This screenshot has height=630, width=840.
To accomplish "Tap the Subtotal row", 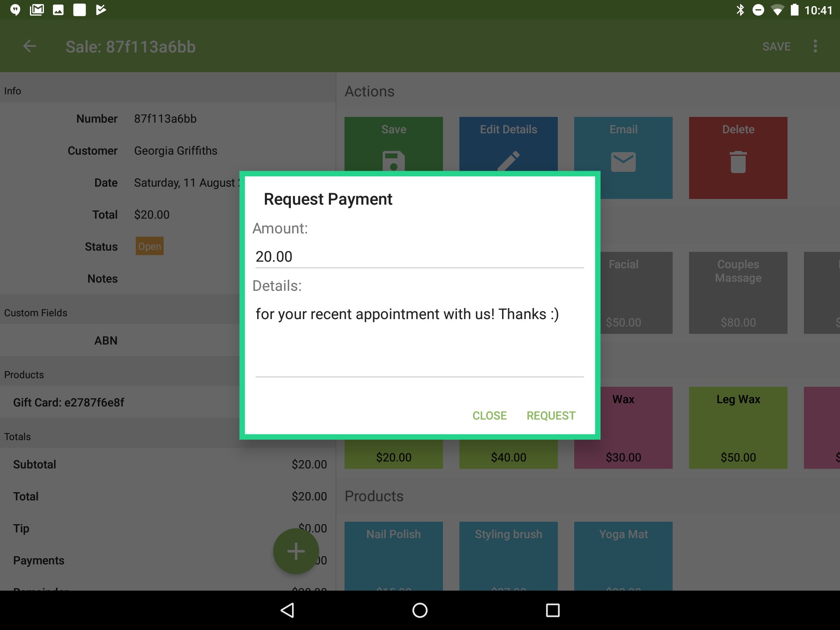I will (168, 464).
